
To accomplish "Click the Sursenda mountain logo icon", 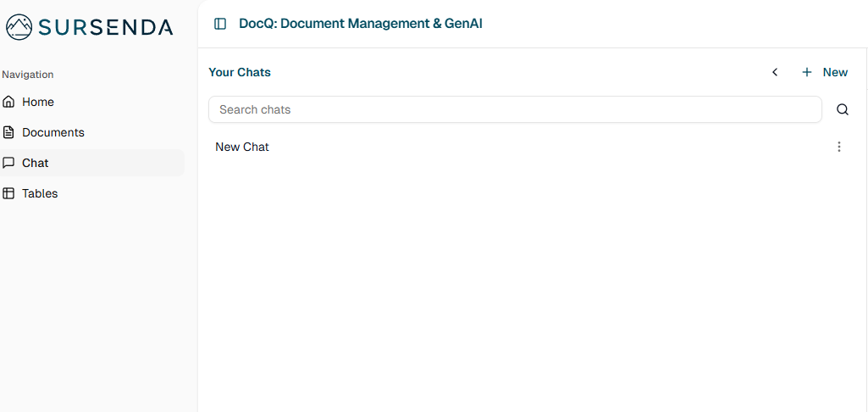I will (x=19, y=27).
